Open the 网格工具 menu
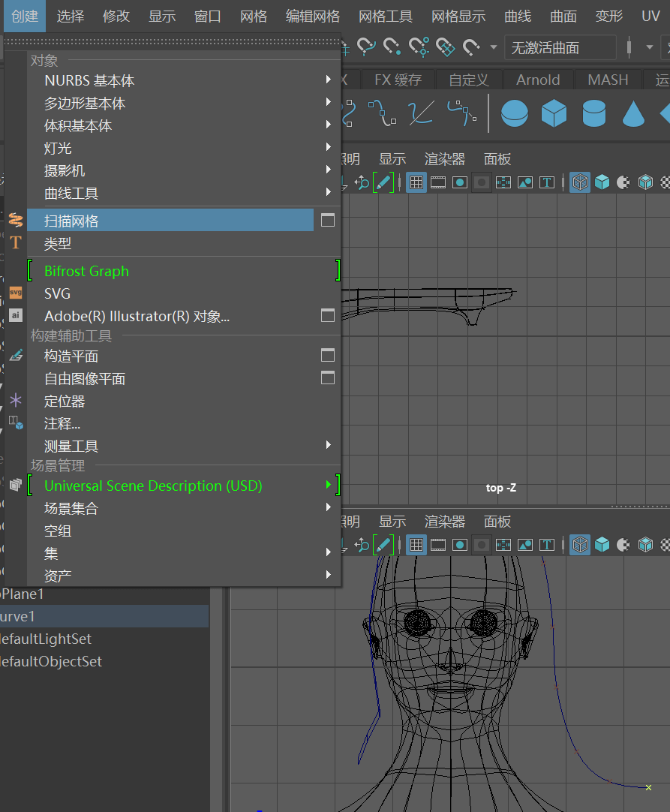This screenshot has height=812, width=670. pyautogui.click(x=386, y=16)
